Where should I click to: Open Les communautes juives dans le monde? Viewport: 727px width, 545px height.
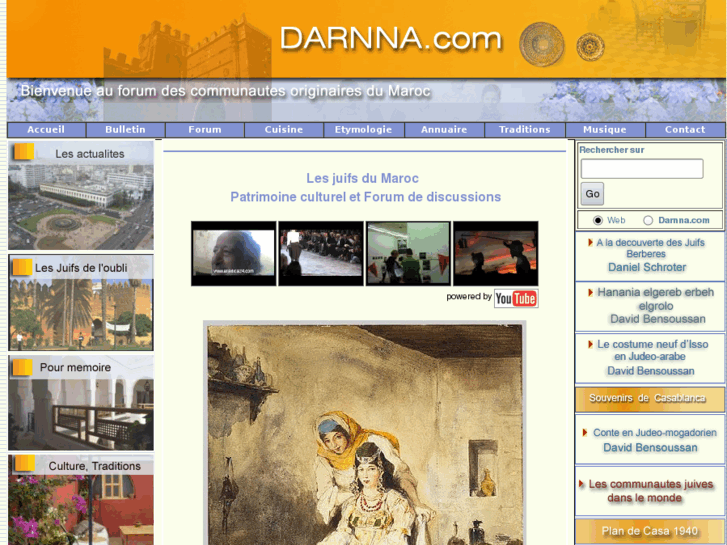click(x=650, y=491)
